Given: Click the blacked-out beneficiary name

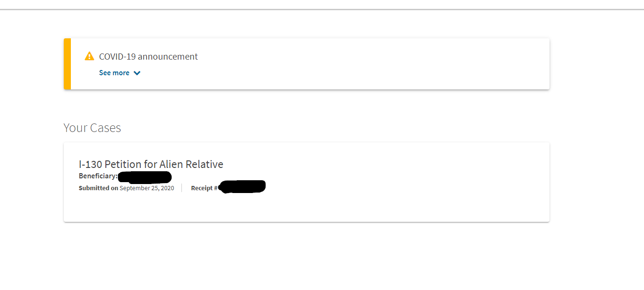Looking at the screenshot, I should [145, 177].
